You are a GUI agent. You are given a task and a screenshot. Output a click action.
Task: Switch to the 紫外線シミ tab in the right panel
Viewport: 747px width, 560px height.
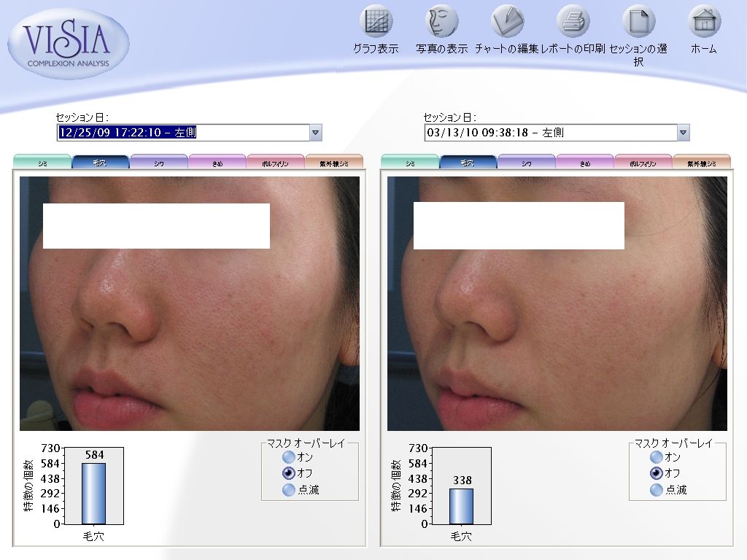pyautogui.click(x=702, y=163)
